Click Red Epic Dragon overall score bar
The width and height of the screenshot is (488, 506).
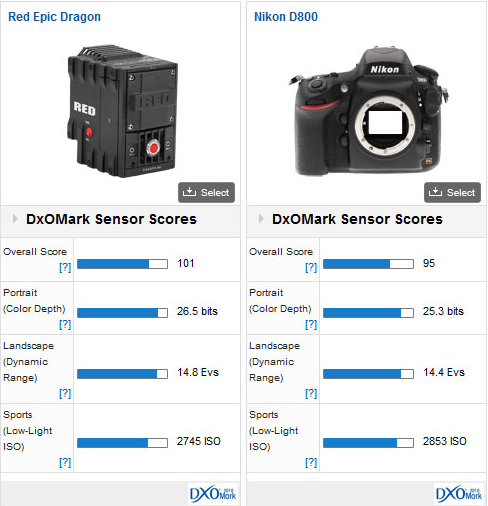tap(122, 264)
